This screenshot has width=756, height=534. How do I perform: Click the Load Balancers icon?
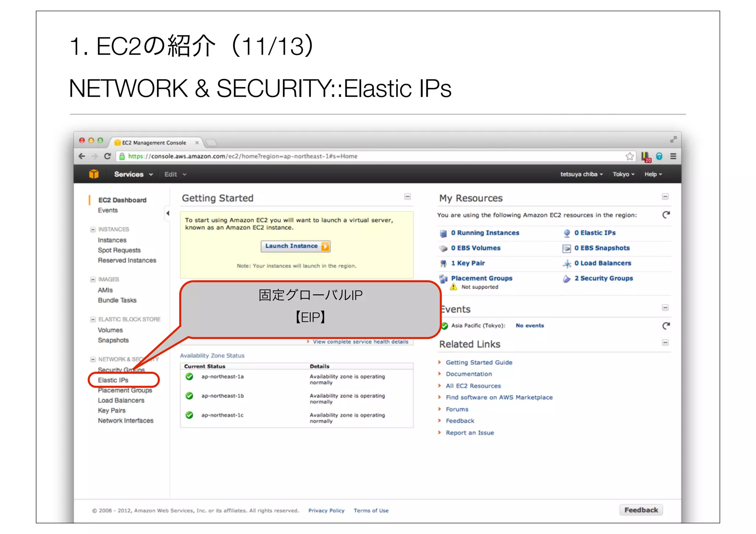point(567,263)
